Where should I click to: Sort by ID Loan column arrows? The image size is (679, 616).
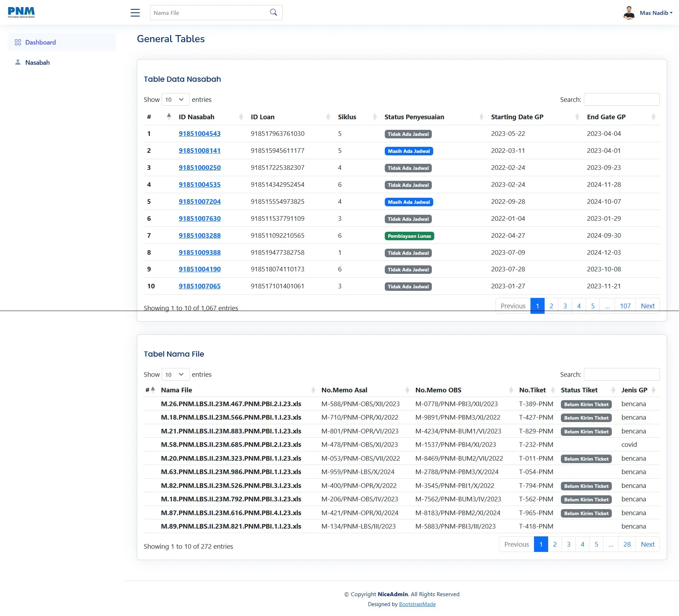[x=328, y=117]
